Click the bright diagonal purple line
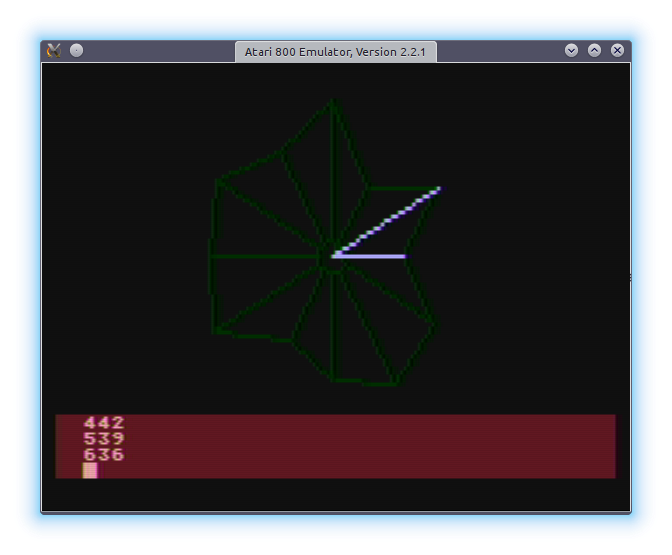Image resolution: width=672 pixels, height=555 pixels. pos(388,221)
